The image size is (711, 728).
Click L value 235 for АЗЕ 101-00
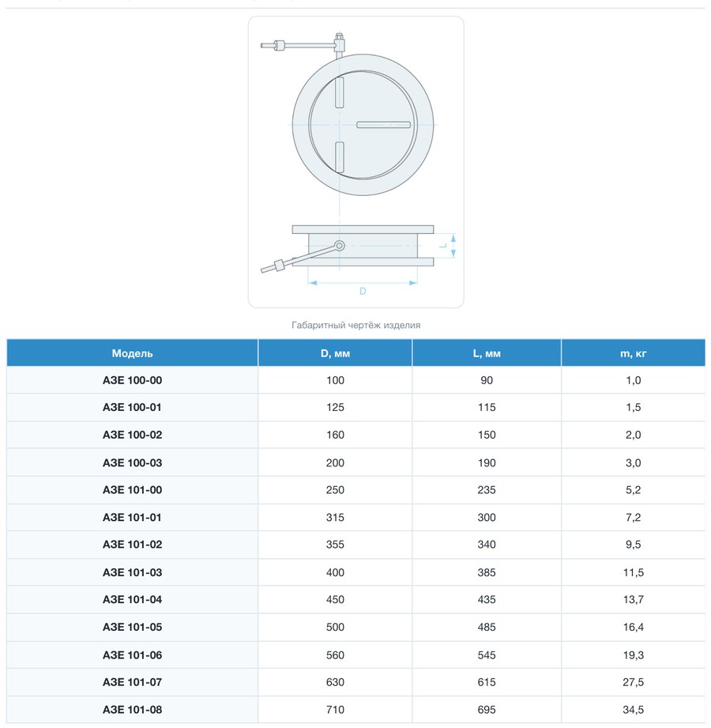coord(487,489)
